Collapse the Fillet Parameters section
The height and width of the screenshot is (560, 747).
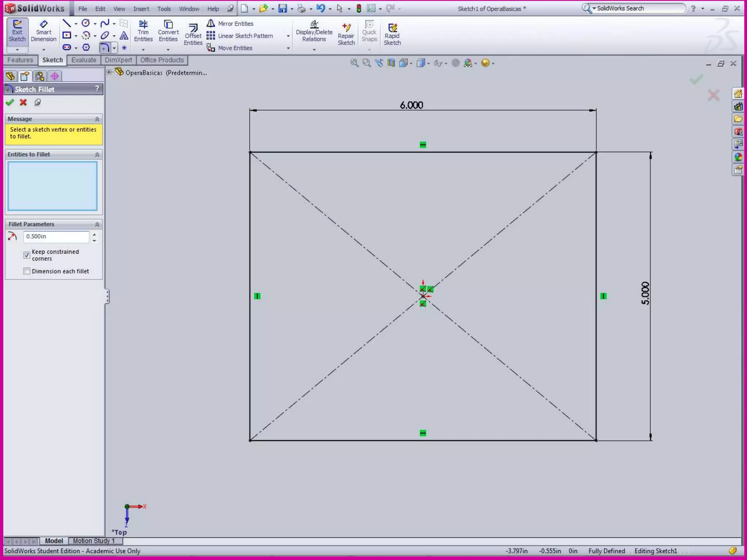97,224
